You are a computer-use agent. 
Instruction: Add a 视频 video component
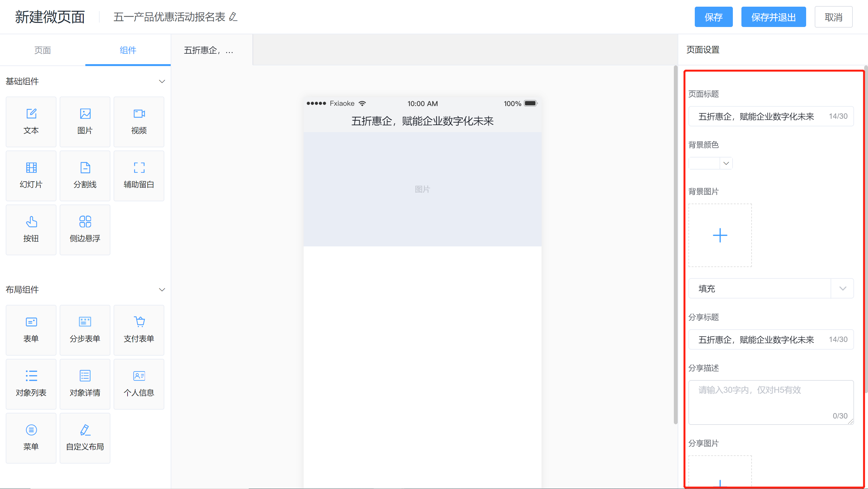(139, 122)
